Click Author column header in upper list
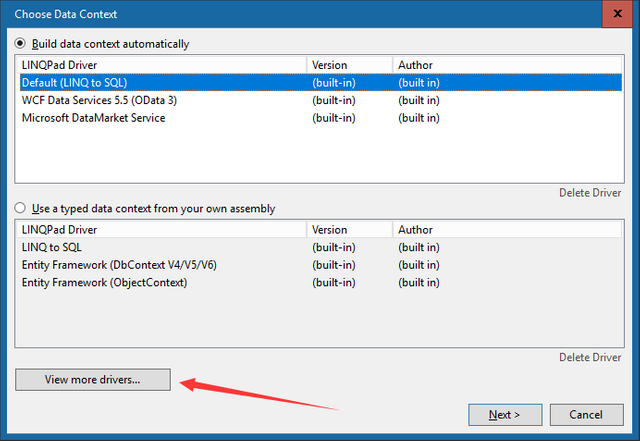 (507, 65)
